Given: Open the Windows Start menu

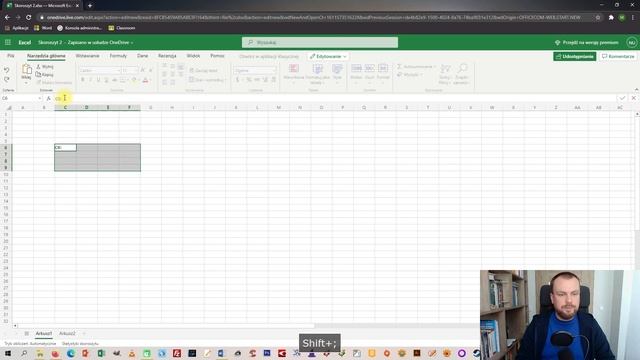Looking at the screenshot, I should click(x=7, y=353).
